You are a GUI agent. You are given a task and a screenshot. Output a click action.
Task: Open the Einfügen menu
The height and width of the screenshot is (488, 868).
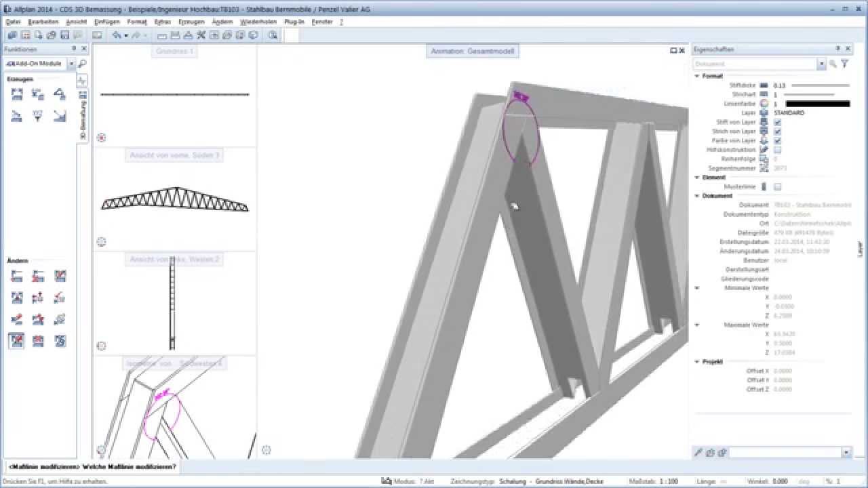click(107, 22)
